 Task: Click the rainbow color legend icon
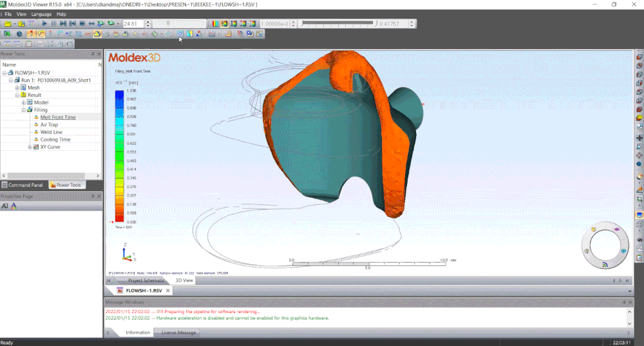(x=215, y=24)
